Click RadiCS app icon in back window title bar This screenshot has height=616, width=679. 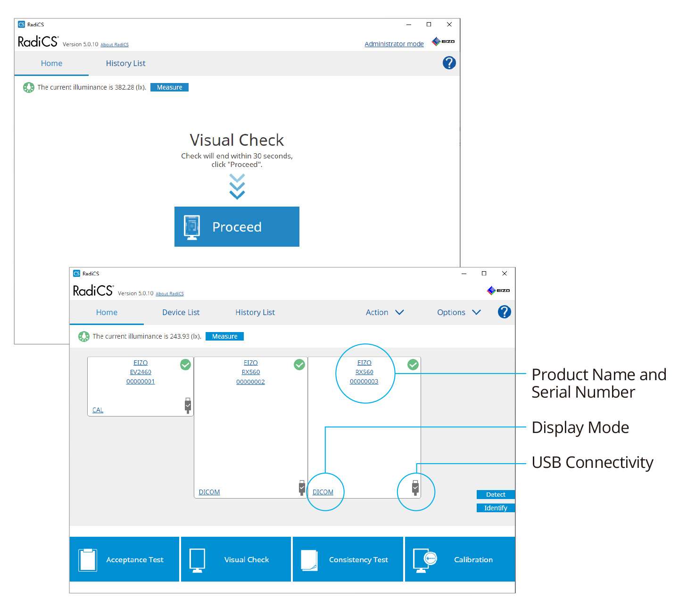tap(21, 25)
